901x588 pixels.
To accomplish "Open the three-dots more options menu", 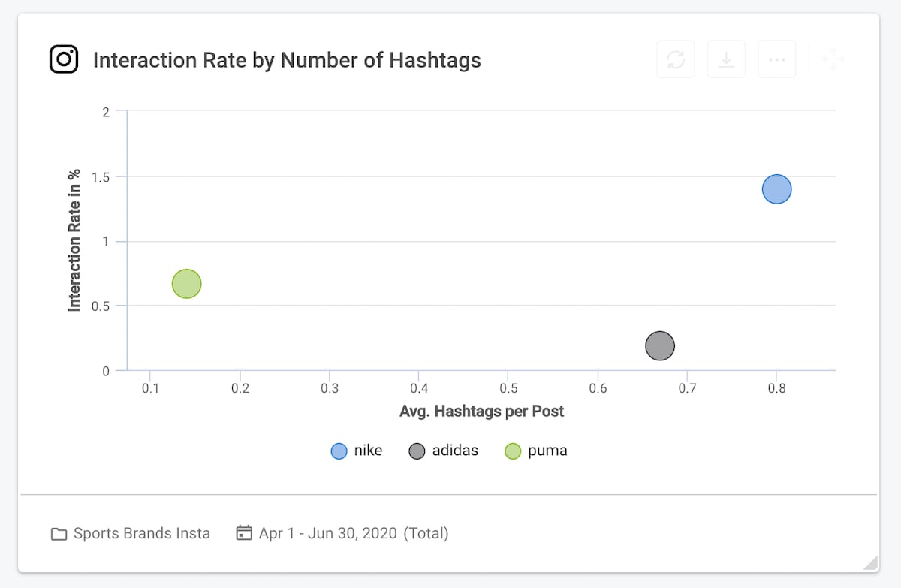I will 776,59.
